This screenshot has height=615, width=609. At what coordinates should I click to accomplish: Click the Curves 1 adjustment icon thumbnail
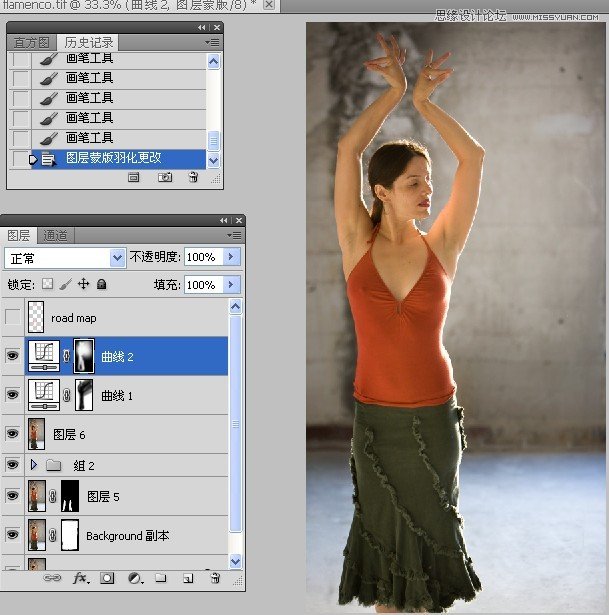coord(44,395)
